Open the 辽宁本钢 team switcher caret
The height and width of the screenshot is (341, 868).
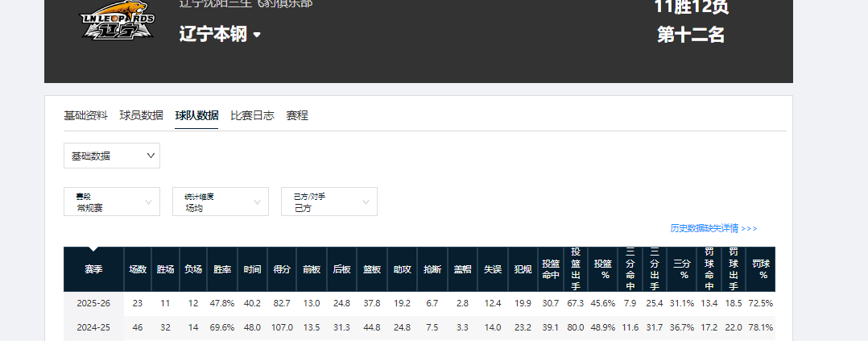pos(257,35)
